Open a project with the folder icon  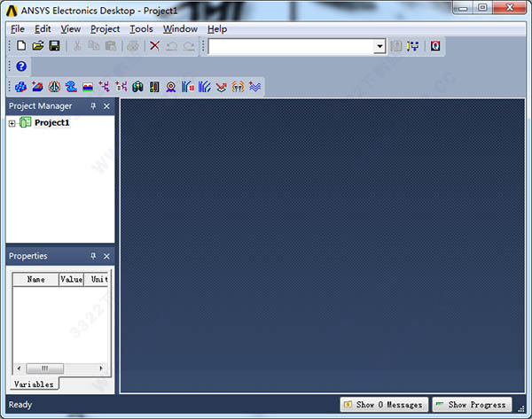pos(38,46)
